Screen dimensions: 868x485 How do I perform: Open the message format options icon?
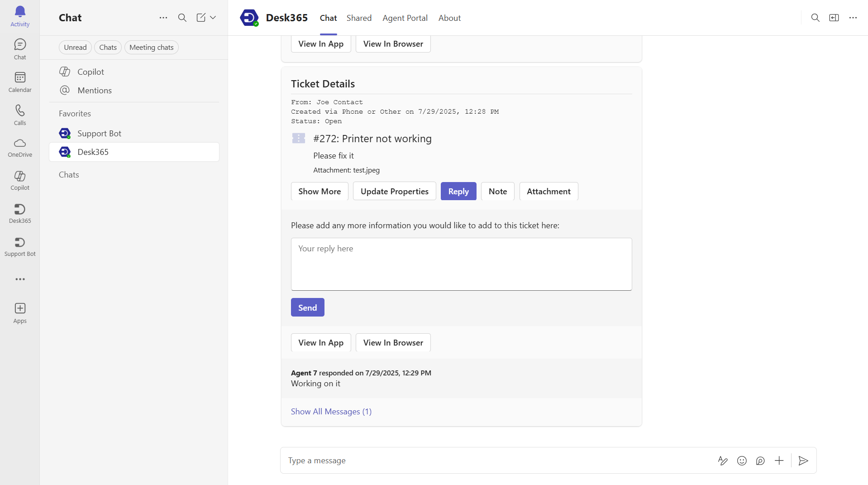723,461
